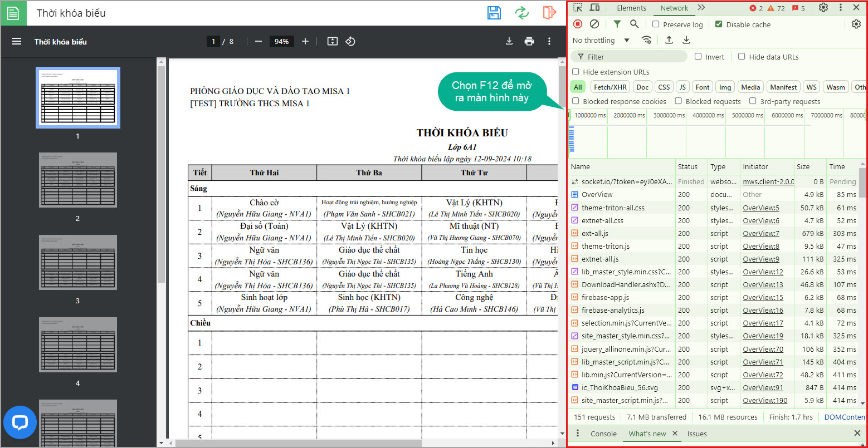Tick the Hide data URLs checkbox
Image resolution: width=868 pixels, height=448 pixels.
tap(742, 57)
